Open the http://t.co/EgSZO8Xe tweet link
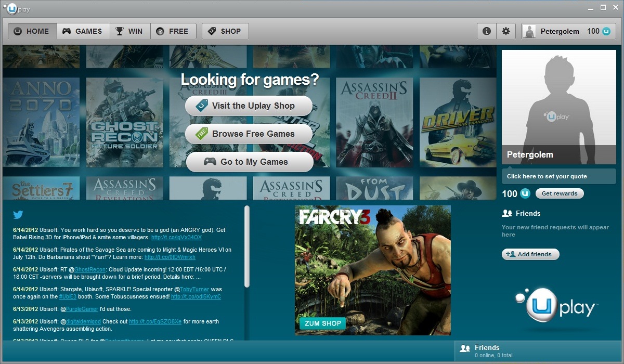Screen dimensions: 624x364 [x=155, y=321]
